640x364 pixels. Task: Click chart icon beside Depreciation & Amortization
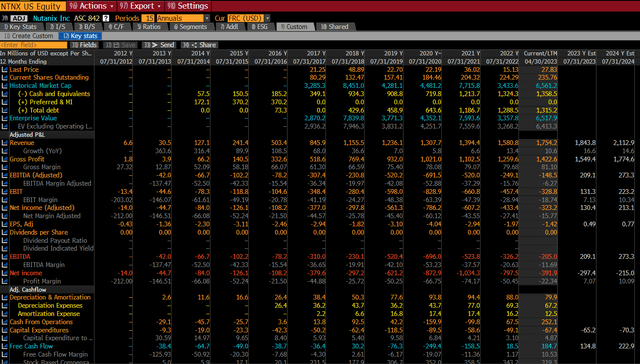coord(4,297)
